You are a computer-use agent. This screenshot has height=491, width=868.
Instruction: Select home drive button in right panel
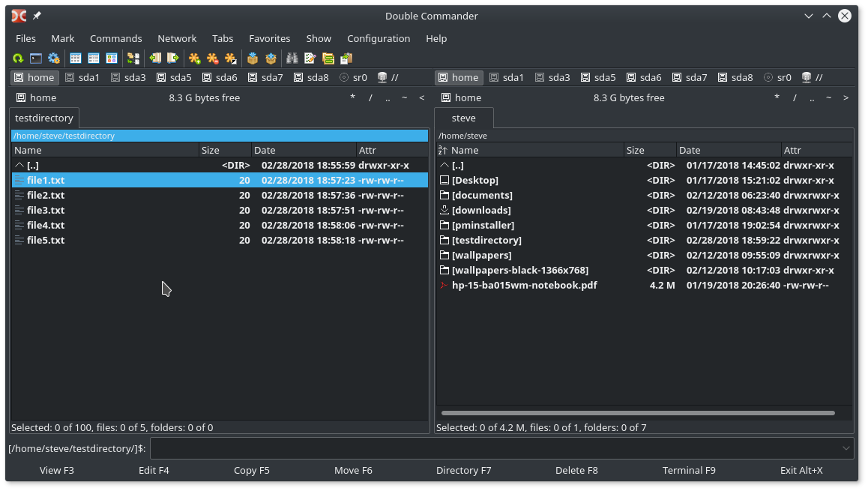(459, 77)
